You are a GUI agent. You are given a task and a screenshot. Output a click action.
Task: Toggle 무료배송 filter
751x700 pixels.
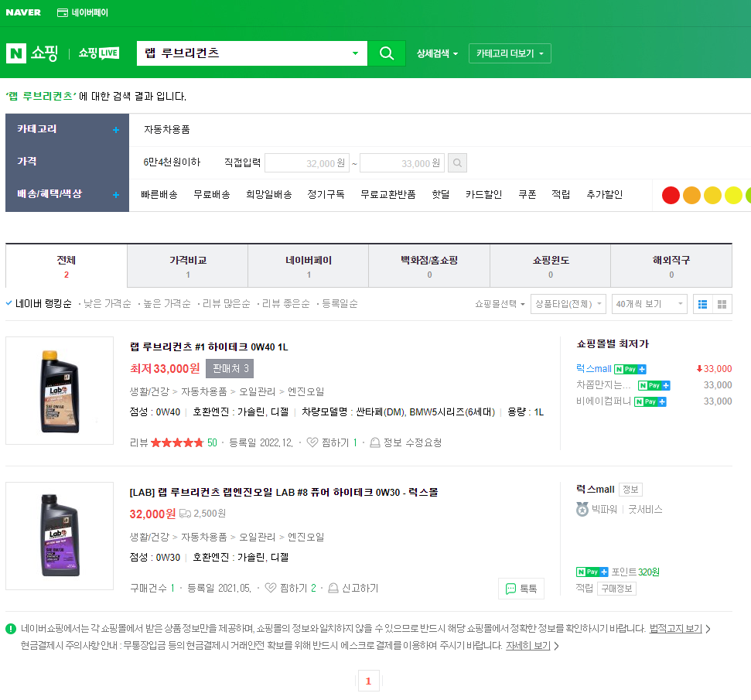[212, 194]
